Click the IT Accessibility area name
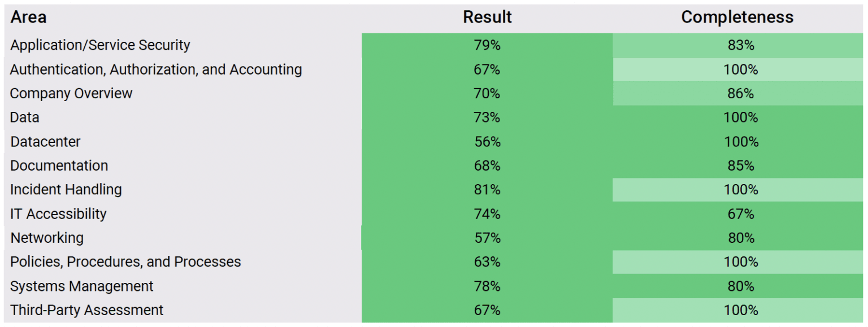 58,214
